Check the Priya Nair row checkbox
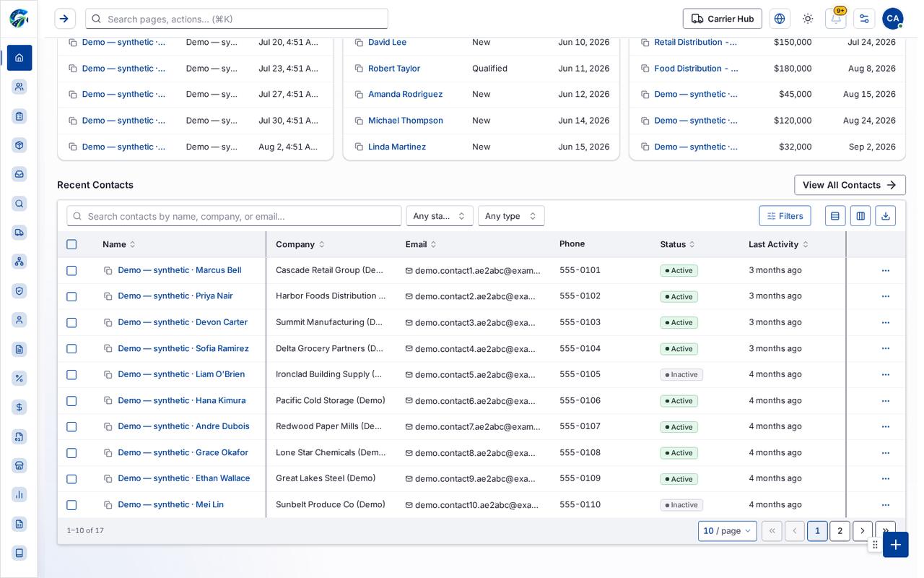Screen dimensions: 924x578 click(71, 296)
